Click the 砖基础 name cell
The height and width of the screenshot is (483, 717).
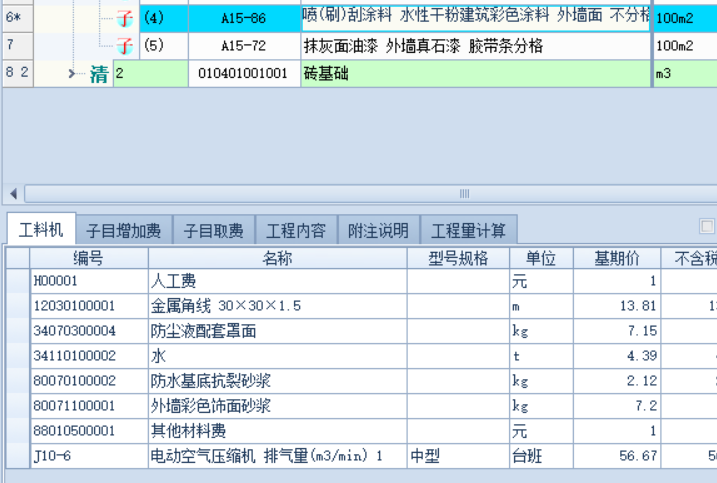click(x=476, y=73)
